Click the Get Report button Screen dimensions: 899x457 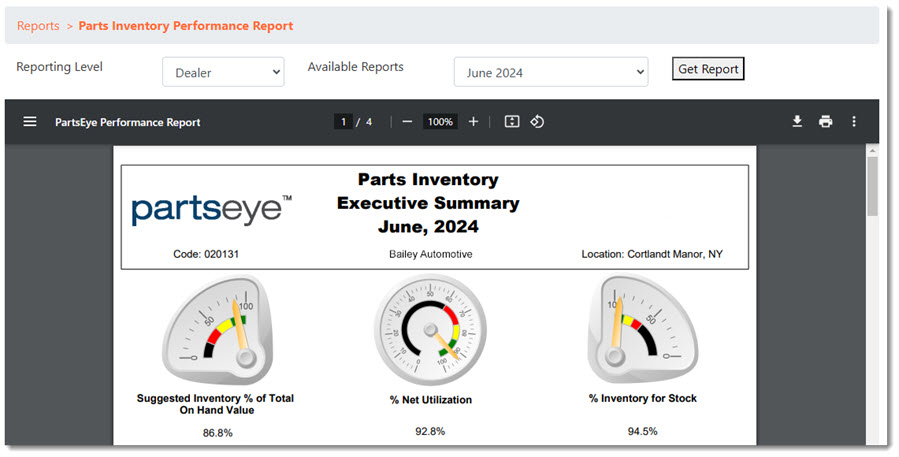(x=708, y=69)
